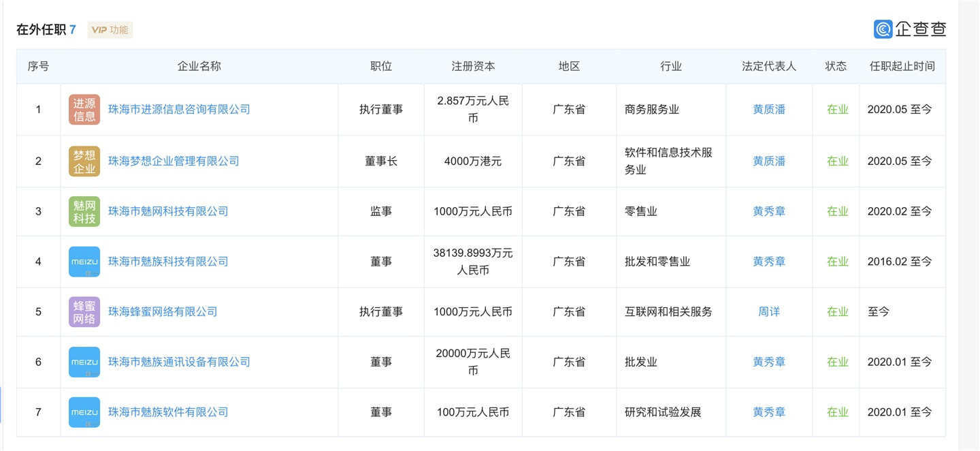Click the 魅网科技 green logo icon
The image size is (980, 451).
tap(84, 211)
